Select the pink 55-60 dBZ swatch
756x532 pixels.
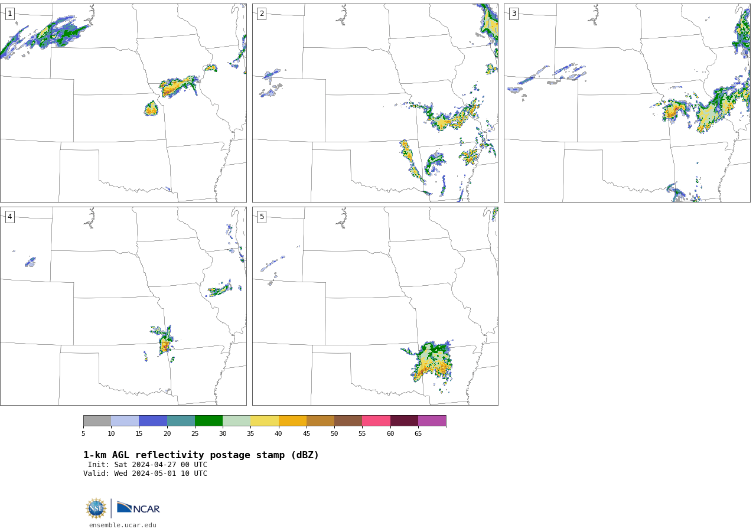[x=376, y=420]
